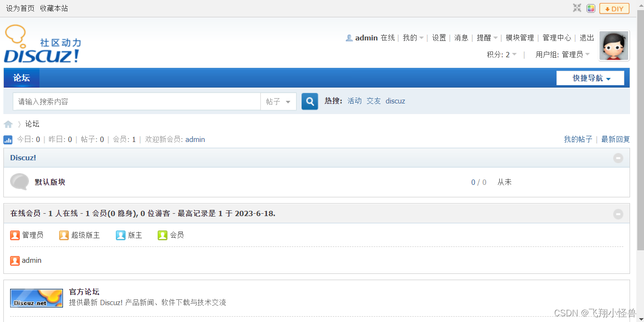Open the 帖子 search type dropdown

(278, 101)
